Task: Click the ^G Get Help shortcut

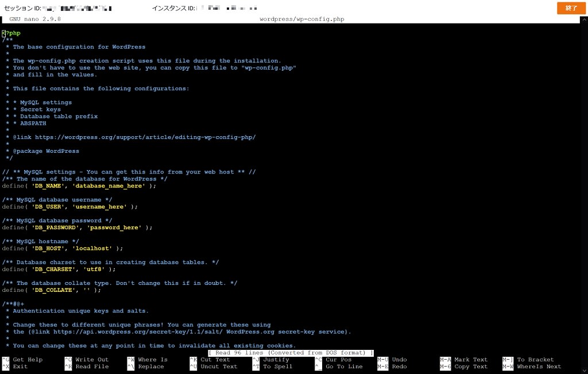Action: [x=22, y=360]
